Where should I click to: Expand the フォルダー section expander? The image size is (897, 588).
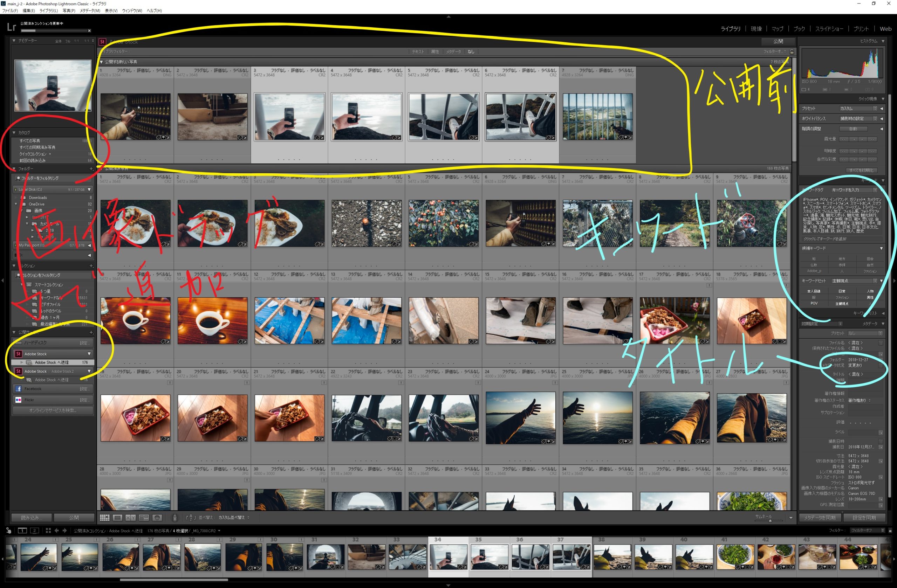tap(13, 169)
